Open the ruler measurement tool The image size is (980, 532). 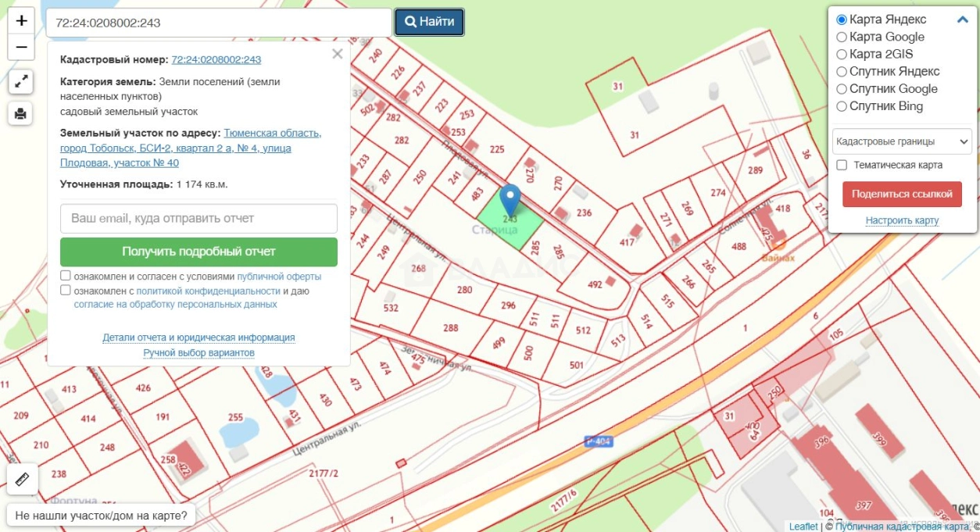pos(21,479)
